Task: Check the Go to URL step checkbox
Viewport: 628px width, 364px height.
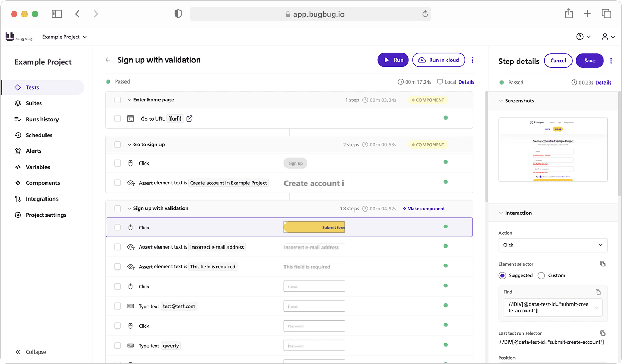Action: [118, 119]
